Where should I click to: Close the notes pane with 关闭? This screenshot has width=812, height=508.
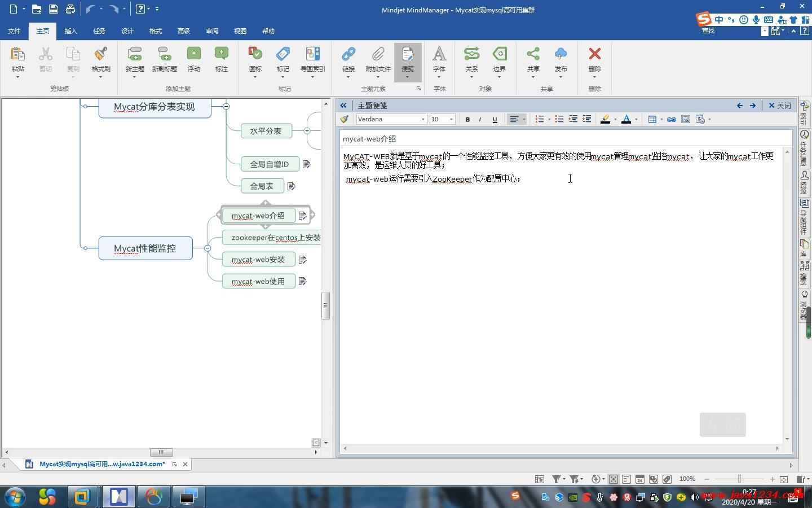780,106
